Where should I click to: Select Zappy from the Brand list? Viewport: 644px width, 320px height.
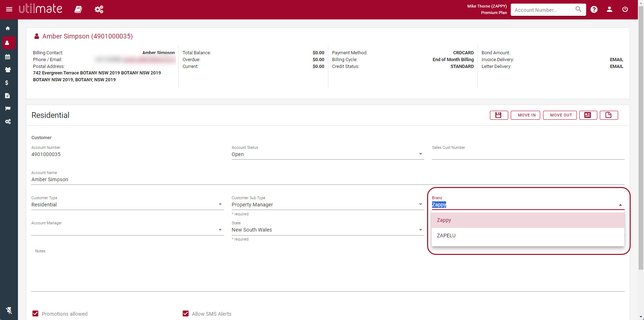pyautogui.click(x=528, y=220)
